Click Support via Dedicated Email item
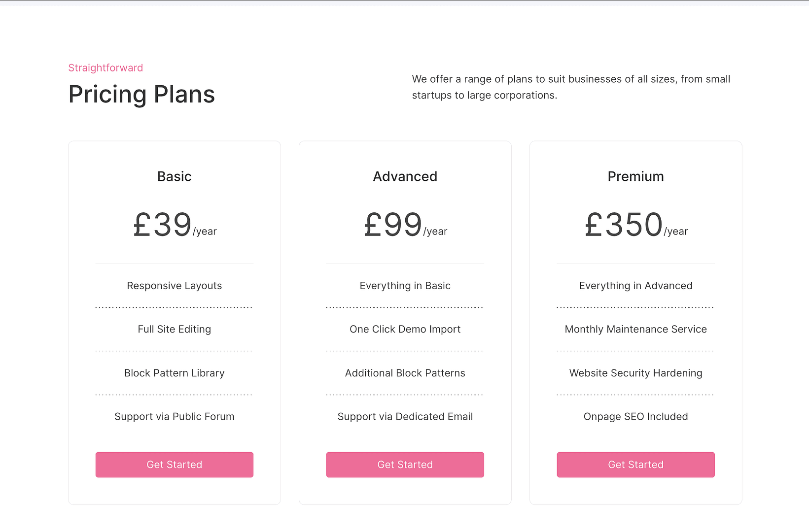 [405, 417]
